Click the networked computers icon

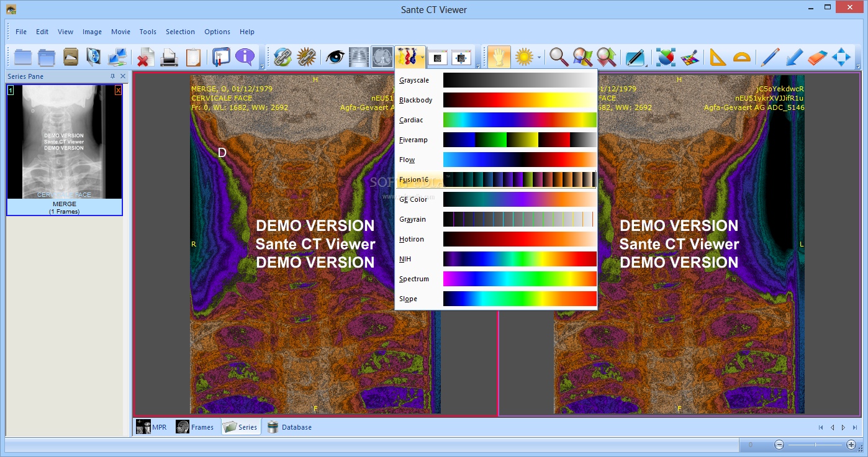(x=117, y=57)
